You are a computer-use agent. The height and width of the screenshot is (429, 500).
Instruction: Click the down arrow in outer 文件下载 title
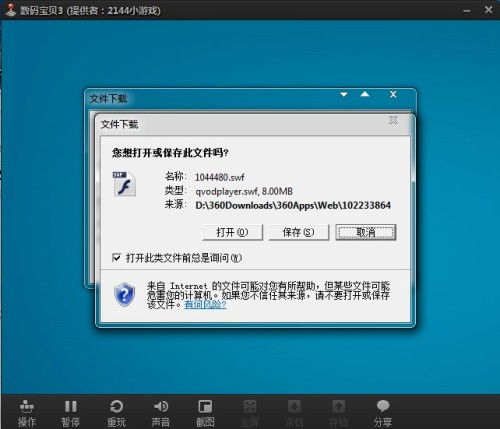[344, 95]
